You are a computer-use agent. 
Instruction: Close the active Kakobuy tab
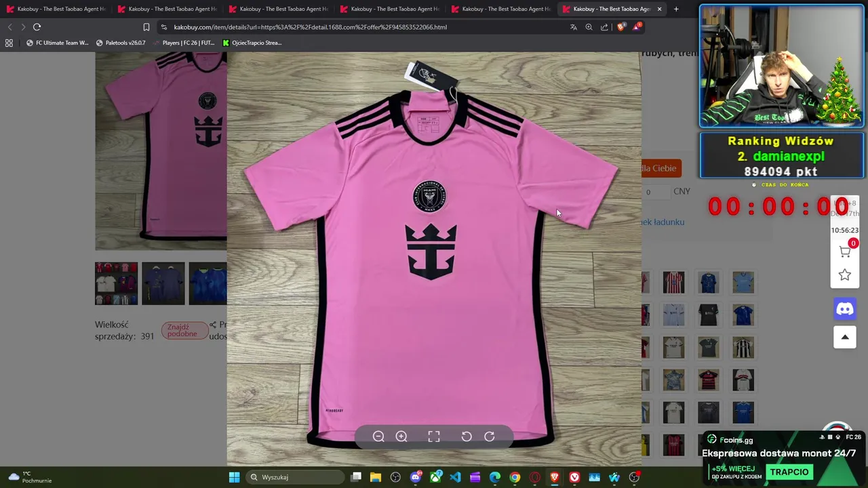pos(659,9)
